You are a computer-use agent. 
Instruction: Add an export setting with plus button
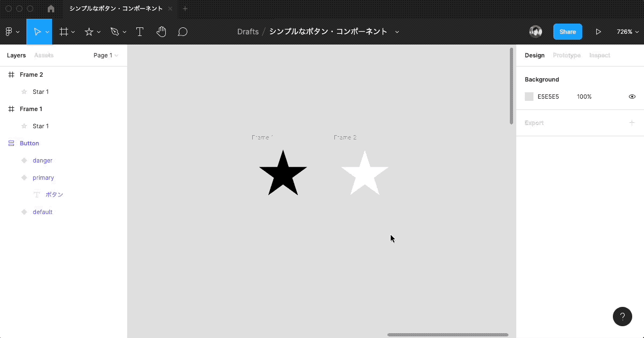coord(632,122)
